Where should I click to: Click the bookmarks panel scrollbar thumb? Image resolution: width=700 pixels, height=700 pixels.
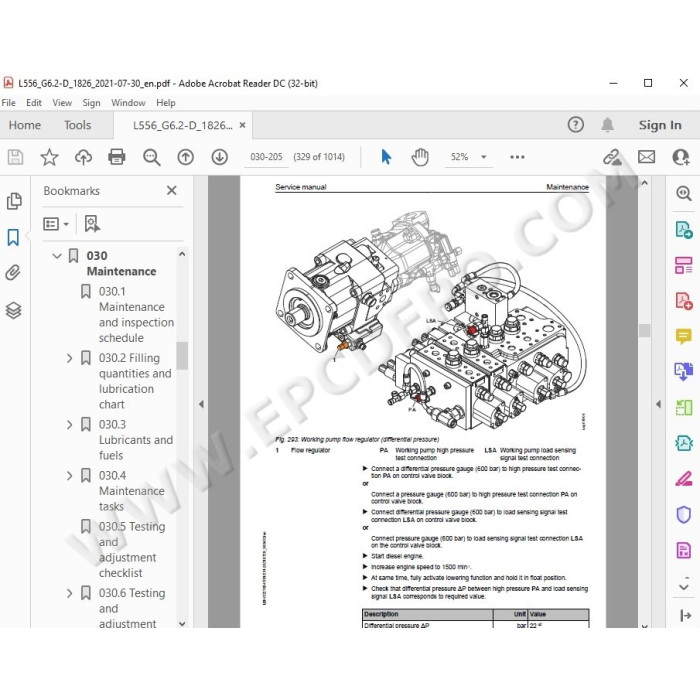pyautogui.click(x=182, y=356)
